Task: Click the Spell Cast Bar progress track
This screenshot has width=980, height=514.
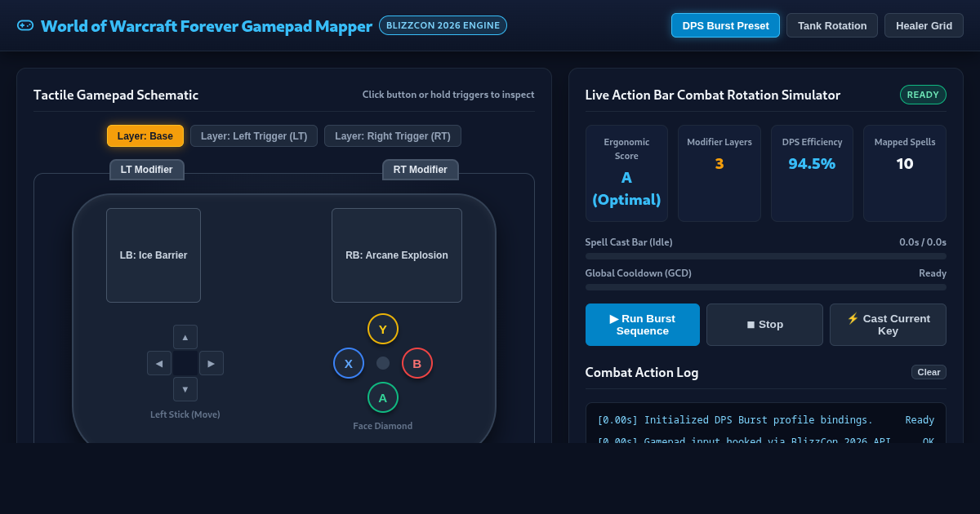Action: coord(766,256)
